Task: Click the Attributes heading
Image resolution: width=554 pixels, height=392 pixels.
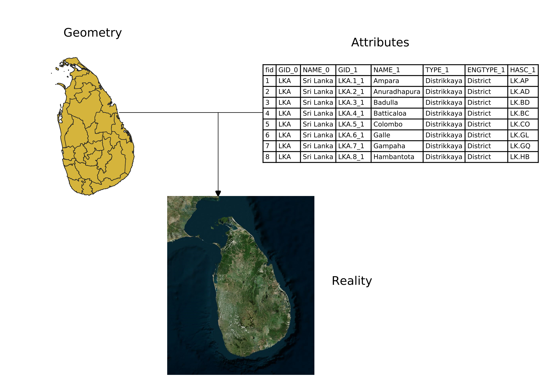Action: (380, 42)
